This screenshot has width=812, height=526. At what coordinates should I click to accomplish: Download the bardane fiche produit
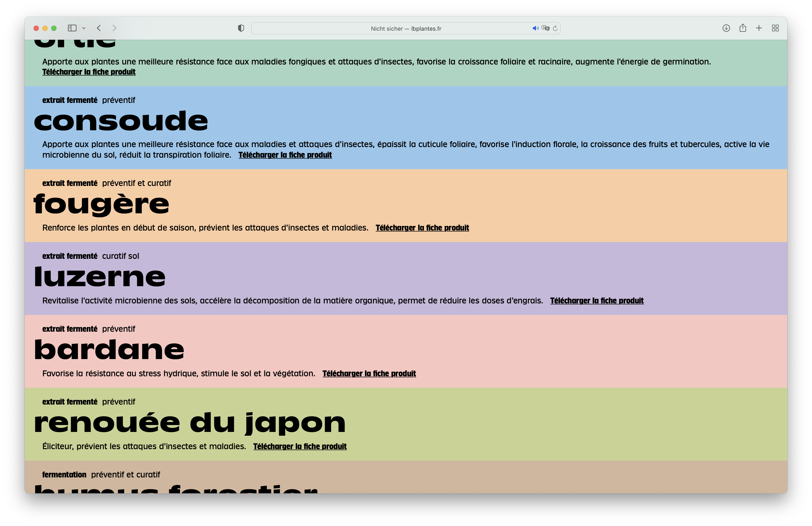pyautogui.click(x=369, y=373)
